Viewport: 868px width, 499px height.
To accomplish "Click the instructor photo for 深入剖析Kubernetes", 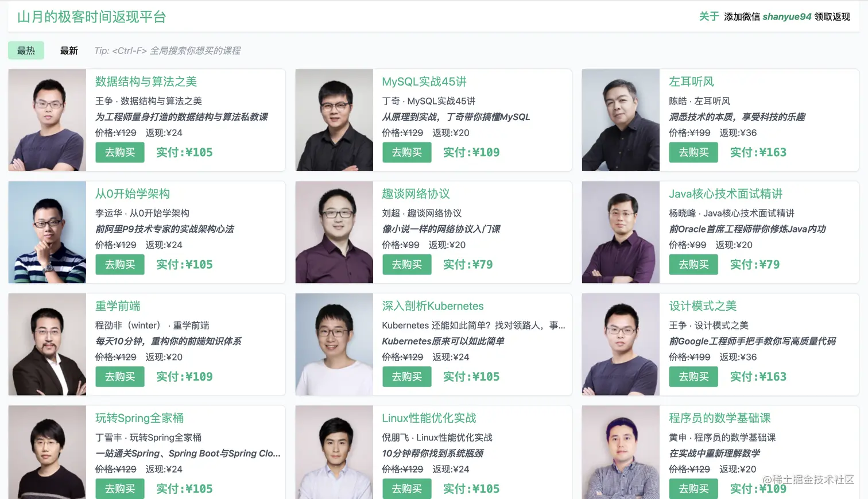I will tap(334, 345).
